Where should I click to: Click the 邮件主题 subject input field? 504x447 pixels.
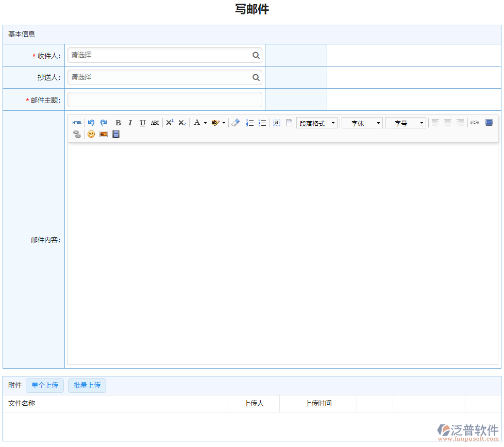[x=165, y=99]
